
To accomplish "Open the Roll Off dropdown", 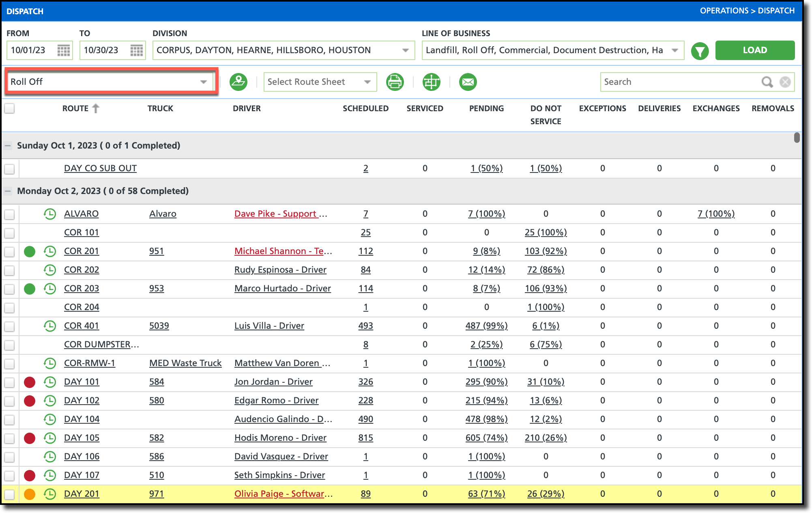I will click(x=110, y=82).
